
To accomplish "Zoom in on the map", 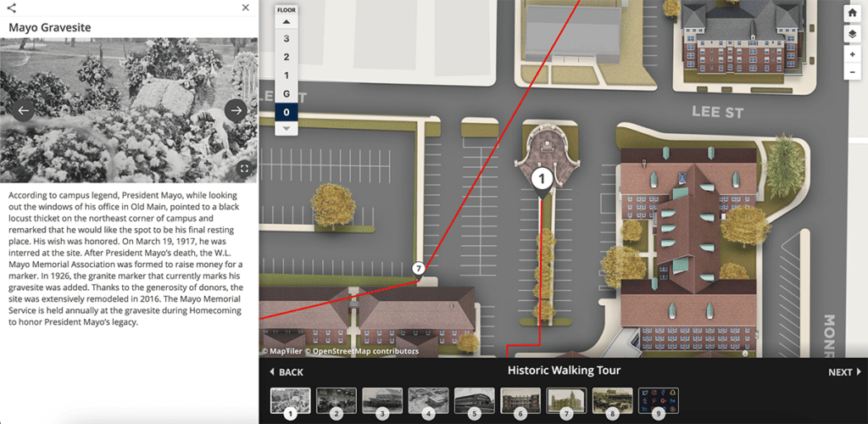I will pyautogui.click(x=853, y=54).
